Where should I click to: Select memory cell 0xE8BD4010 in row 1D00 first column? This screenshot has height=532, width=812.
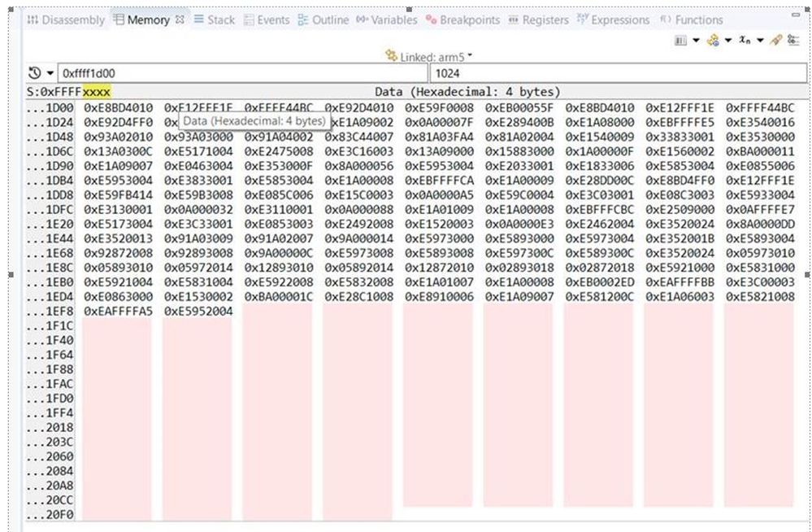(119, 108)
